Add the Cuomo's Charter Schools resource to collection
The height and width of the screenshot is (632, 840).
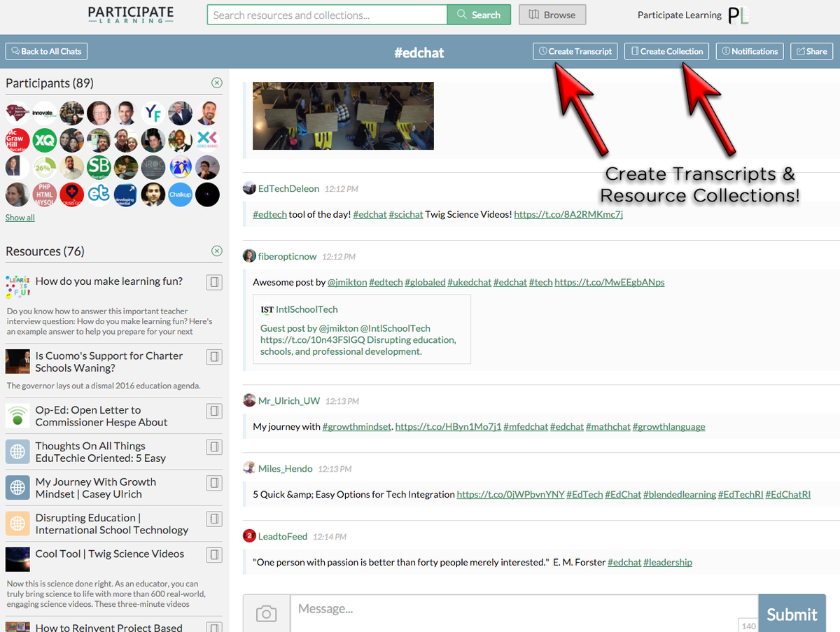214,356
